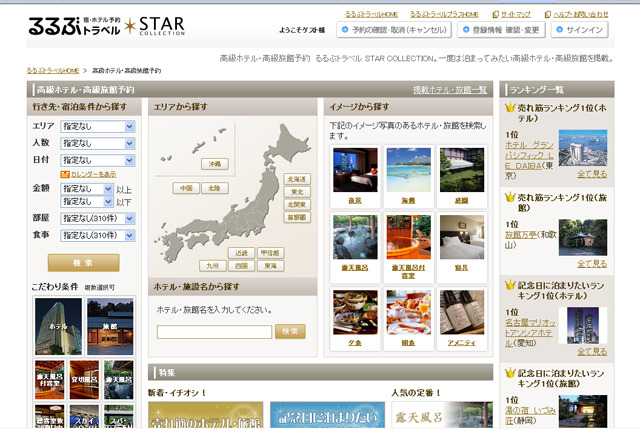The width and height of the screenshot is (640, 429).
Task: Click breadcrumb link るるぶトラベルHOME
Action: pyautogui.click(x=53, y=70)
